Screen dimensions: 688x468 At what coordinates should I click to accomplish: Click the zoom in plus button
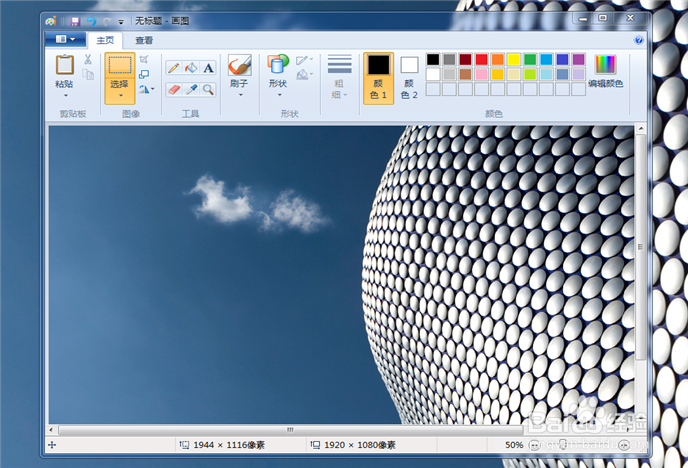624,445
